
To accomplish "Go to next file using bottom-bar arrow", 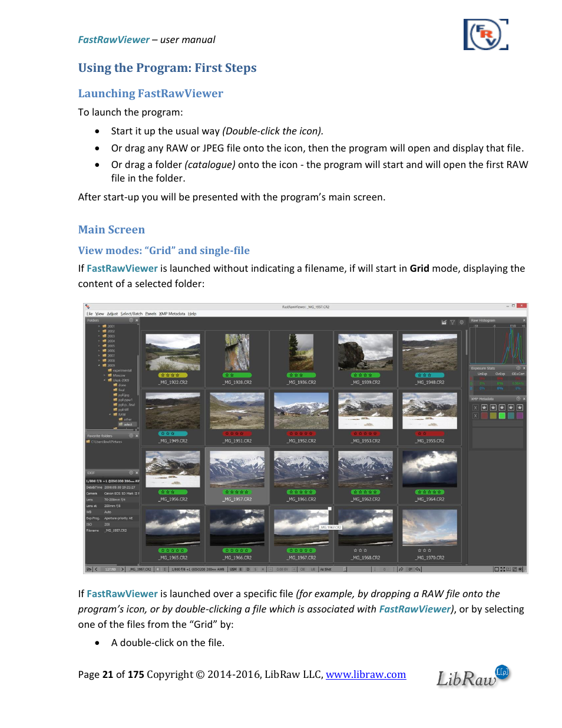I will (x=123, y=569).
